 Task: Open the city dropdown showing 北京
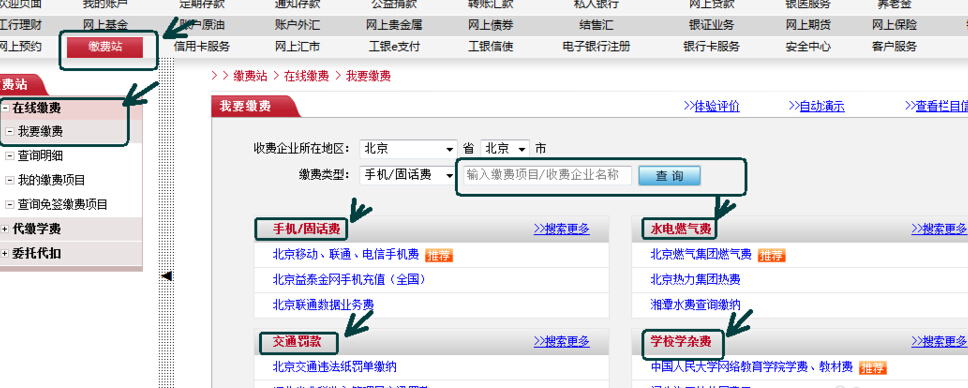(505, 149)
